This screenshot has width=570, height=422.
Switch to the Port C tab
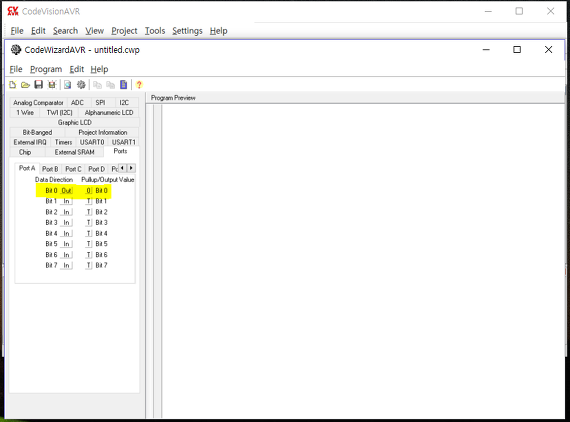point(73,169)
